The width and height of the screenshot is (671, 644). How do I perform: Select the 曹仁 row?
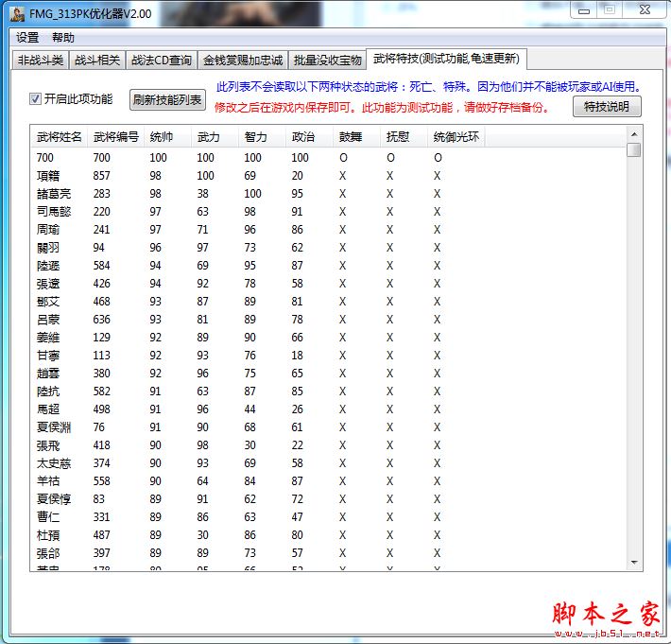click(x=328, y=517)
